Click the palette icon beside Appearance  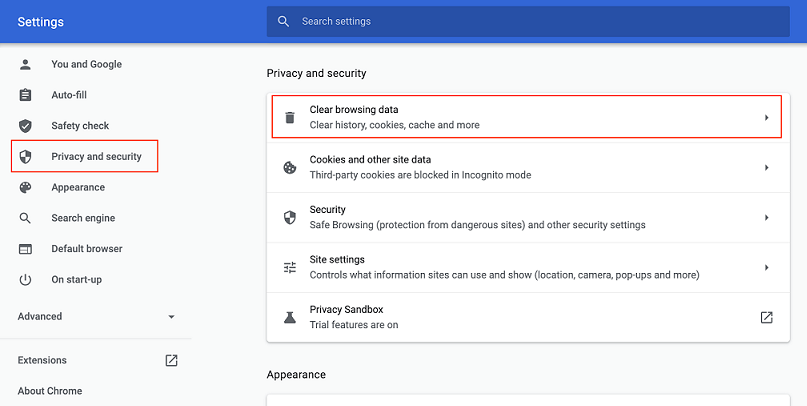click(25, 187)
